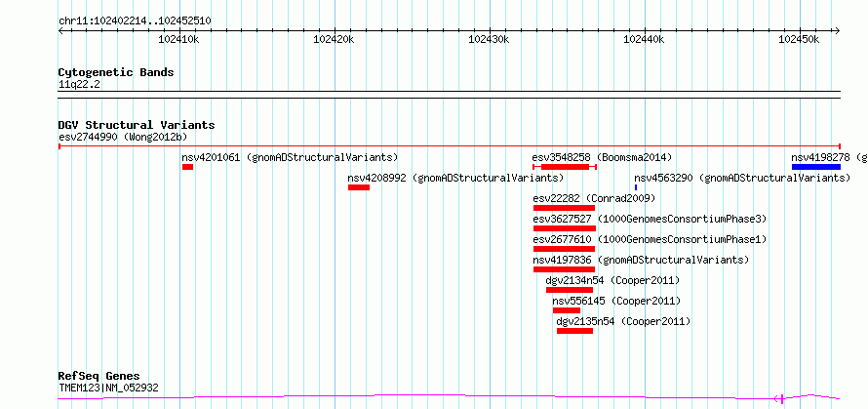The width and height of the screenshot is (868, 409).
Task: Click the esv2744990 (Wong2012b) variant label
Action: (x=125, y=137)
